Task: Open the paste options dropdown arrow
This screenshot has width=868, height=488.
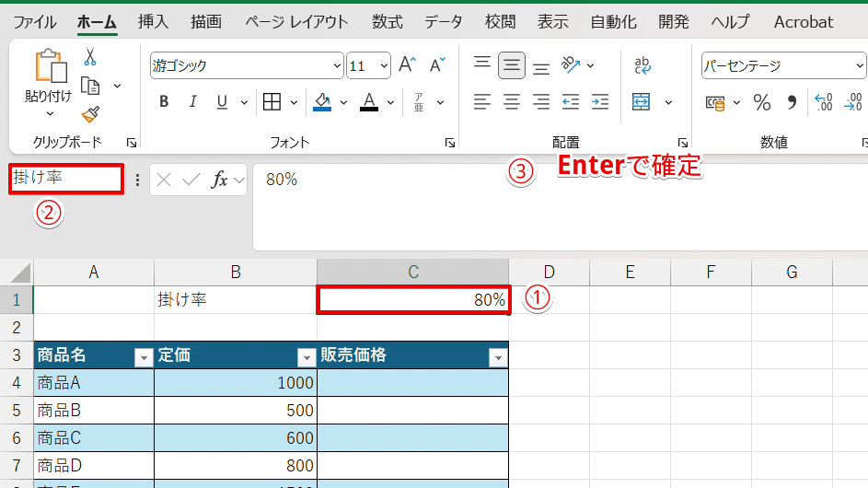Action: click(x=50, y=114)
